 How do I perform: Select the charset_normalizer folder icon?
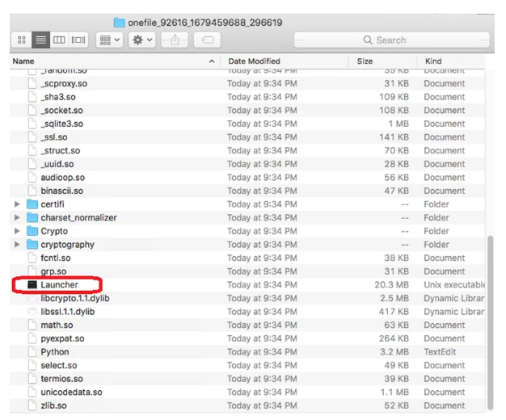32,218
